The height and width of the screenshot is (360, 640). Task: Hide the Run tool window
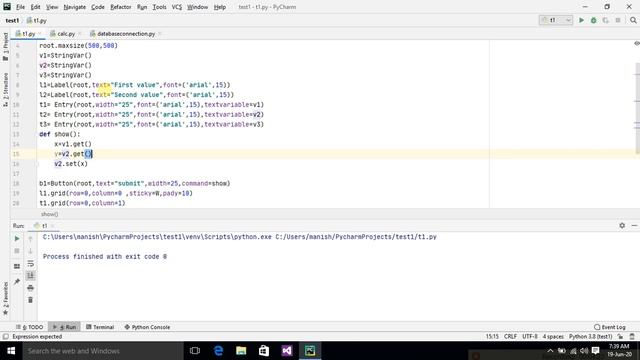click(634, 225)
